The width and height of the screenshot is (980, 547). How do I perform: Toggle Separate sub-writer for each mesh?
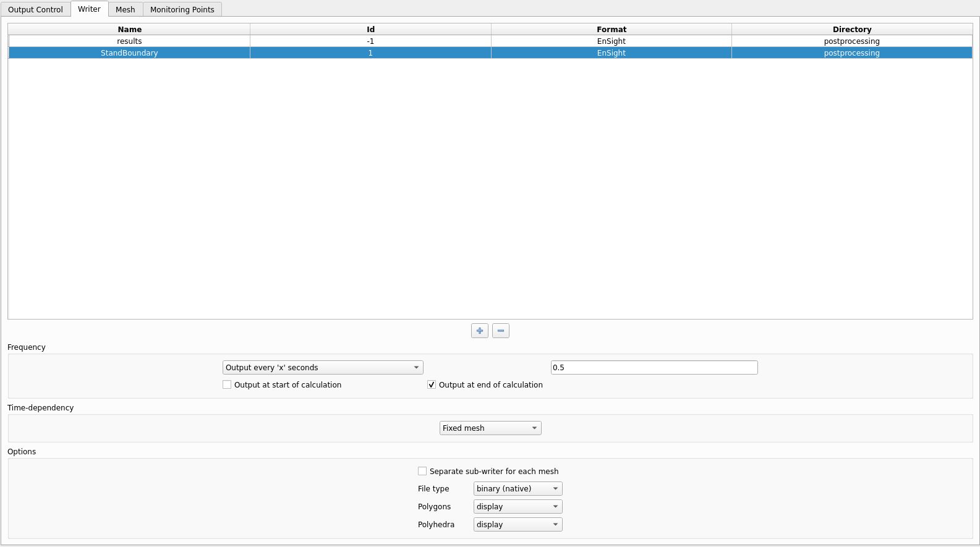click(422, 471)
